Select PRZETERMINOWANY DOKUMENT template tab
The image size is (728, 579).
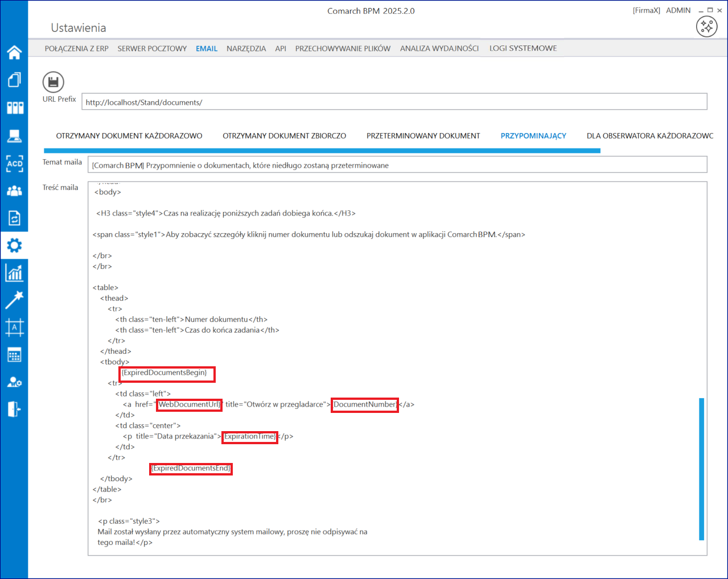tap(423, 136)
